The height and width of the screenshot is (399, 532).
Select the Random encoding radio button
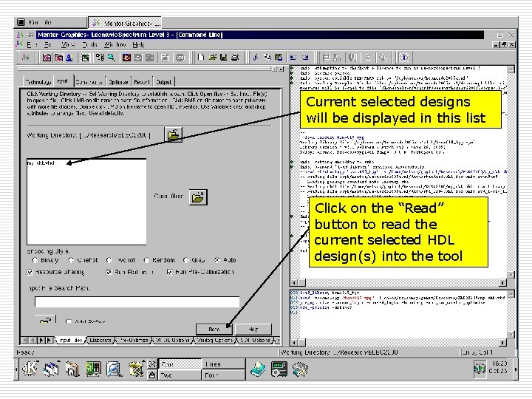pyautogui.click(x=146, y=260)
